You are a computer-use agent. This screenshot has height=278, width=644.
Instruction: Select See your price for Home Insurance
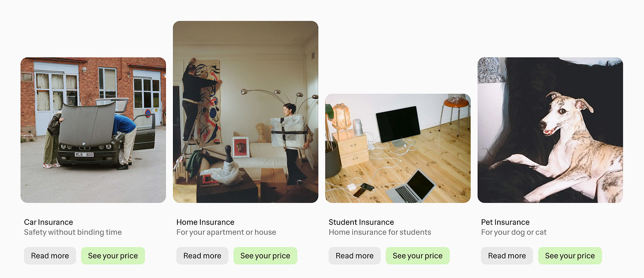[265, 256]
